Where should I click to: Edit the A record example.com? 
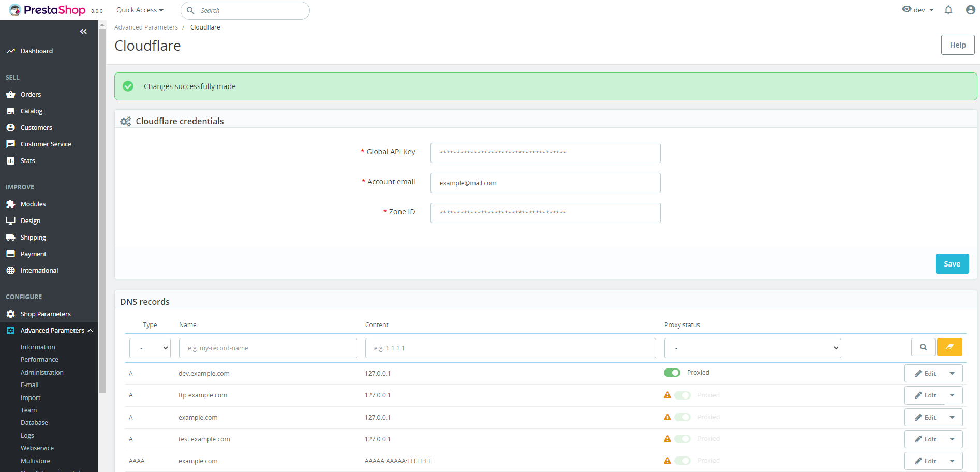click(x=925, y=418)
